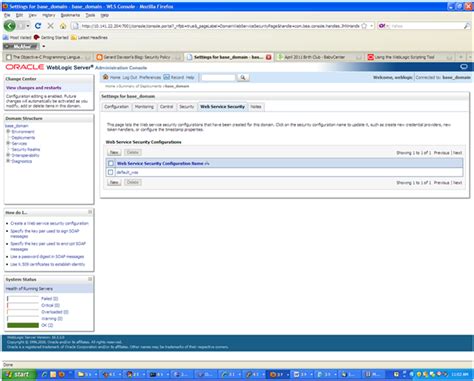
Task: Check the default_wss row checkbox
Action: click(x=111, y=172)
